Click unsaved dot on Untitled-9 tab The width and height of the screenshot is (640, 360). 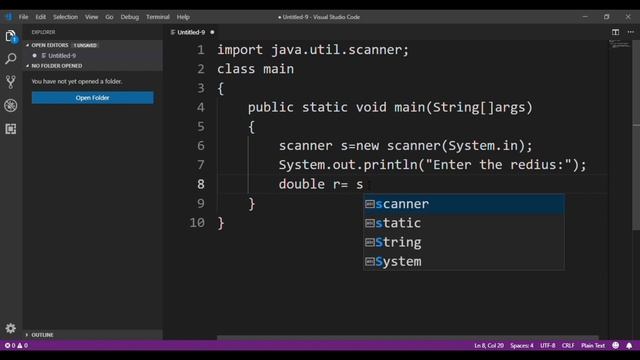tap(212, 32)
